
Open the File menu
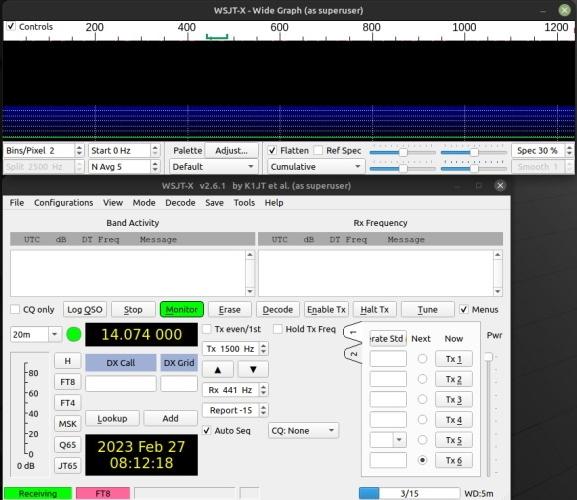(x=17, y=203)
